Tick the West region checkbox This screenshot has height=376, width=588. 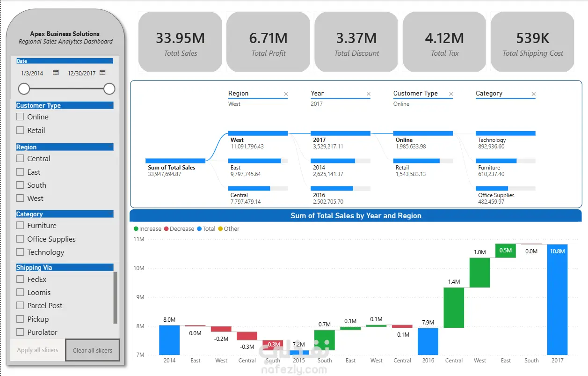(20, 198)
